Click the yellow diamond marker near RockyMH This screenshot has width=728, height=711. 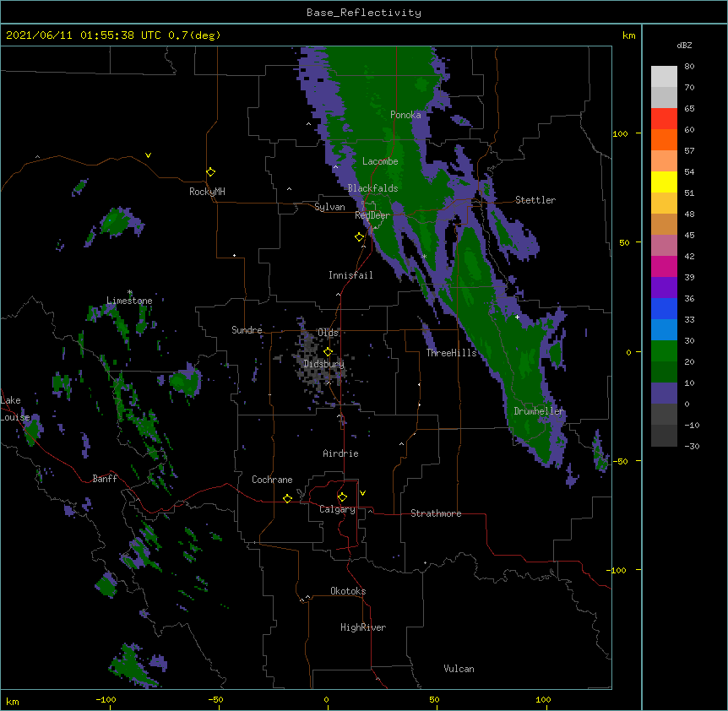click(x=211, y=172)
